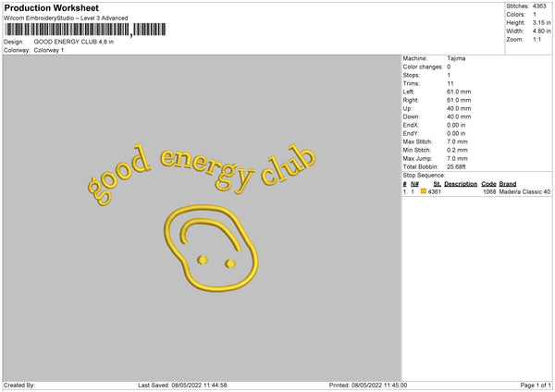Select design name "GOOD ENERGY CLUB 4,8 in"
Screen dimensions: 555x392
[x=74, y=42]
